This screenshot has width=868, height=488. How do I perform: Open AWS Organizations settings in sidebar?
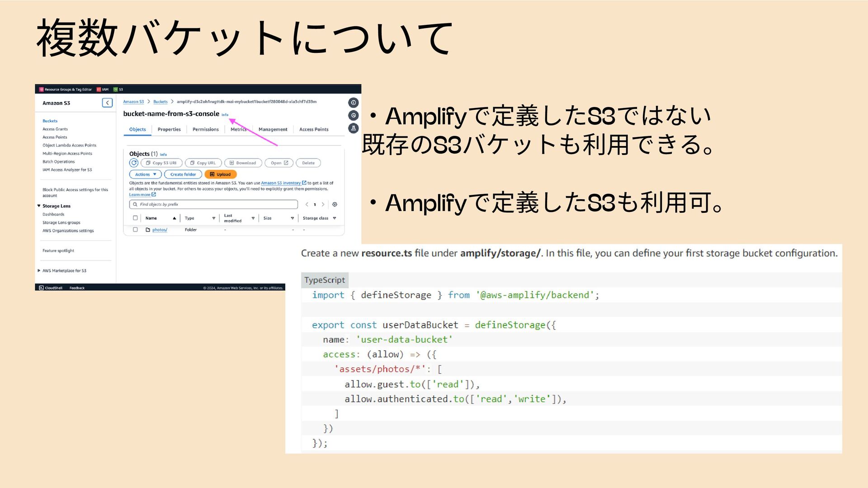(x=68, y=230)
